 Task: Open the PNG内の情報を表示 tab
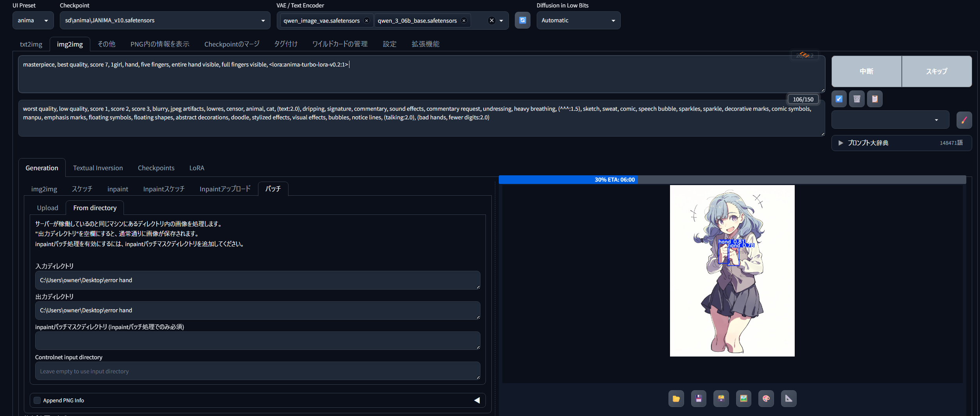click(160, 44)
